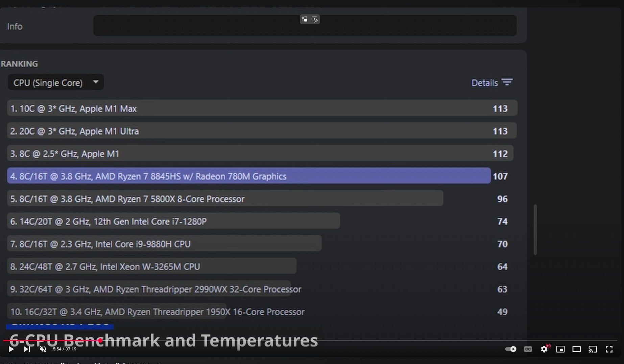The height and width of the screenshot is (364, 624).
Task: Toggle the autoplay switch
Action: click(x=511, y=349)
